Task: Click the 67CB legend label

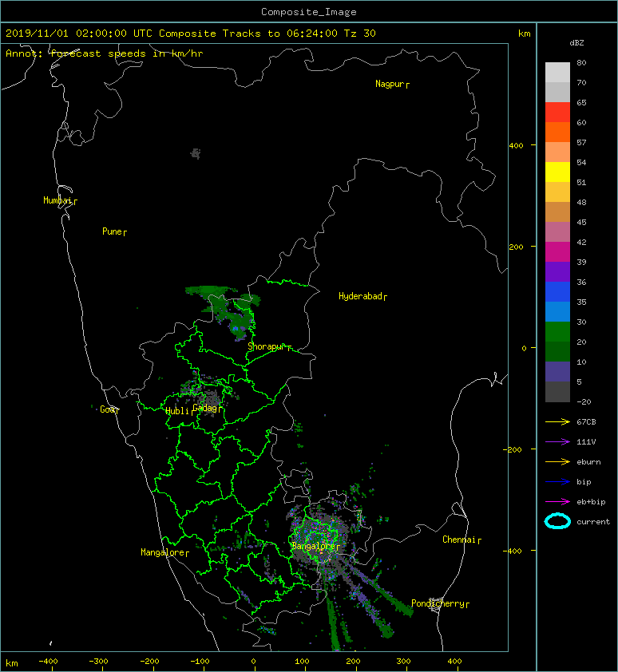Action: click(586, 421)
